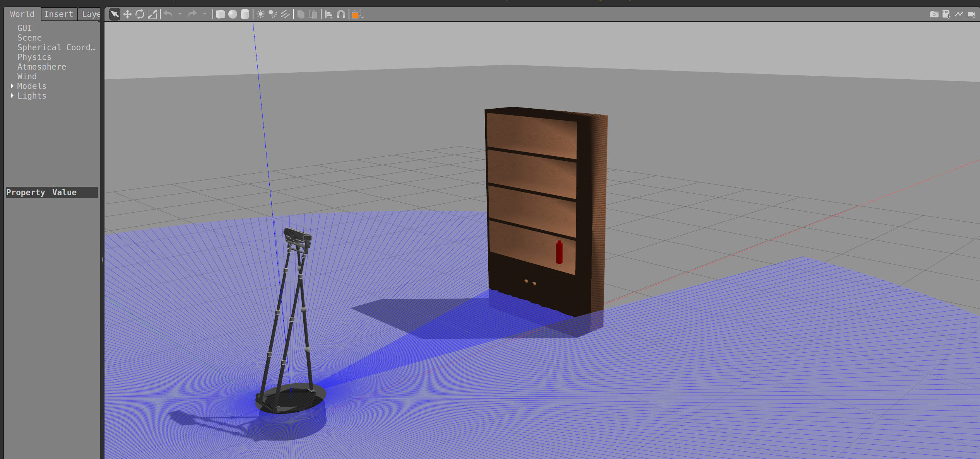The width and height of the screenshot is (980, 459).
Task: Insert a sphere primitive shape
Action: point(233,14)
